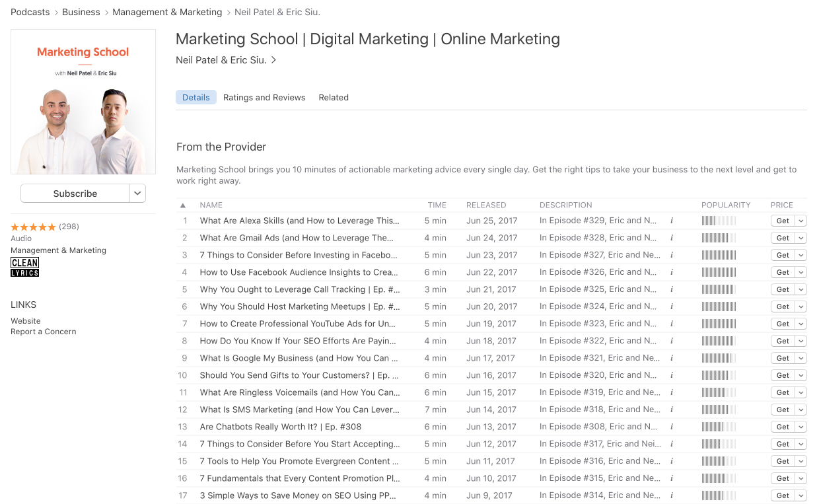
Task: Click the Report a Concern link
Action: (x=44, y=332)
